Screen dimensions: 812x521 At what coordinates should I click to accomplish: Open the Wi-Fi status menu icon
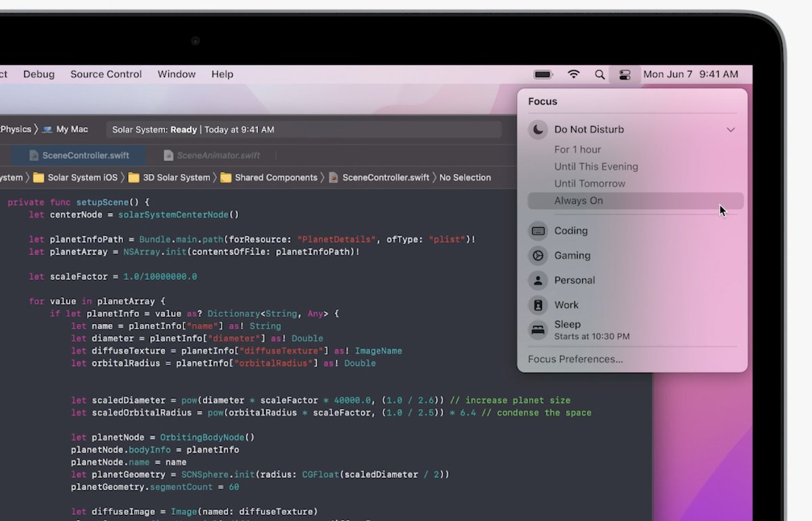pos(574,74)
